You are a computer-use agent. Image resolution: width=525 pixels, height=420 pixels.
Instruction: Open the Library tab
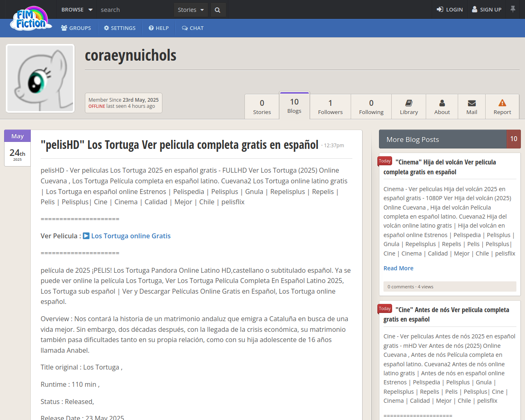coord(409,107)
